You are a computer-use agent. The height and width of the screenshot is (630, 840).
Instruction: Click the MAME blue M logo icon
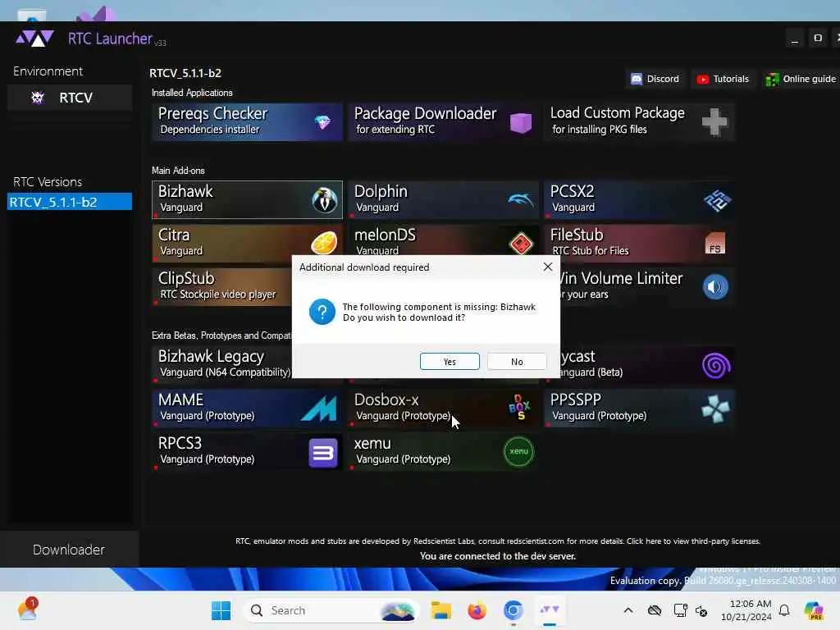[319, 409]
